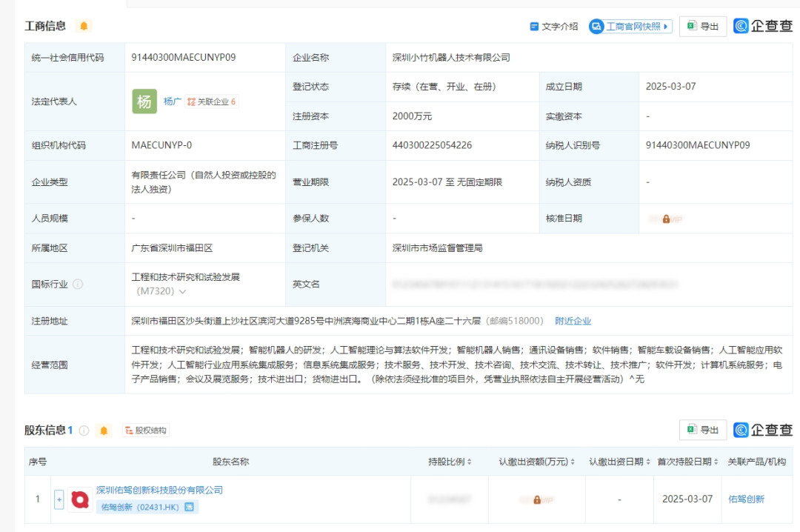Click 企查查 logo above 工商信息 table

[763, 26]
